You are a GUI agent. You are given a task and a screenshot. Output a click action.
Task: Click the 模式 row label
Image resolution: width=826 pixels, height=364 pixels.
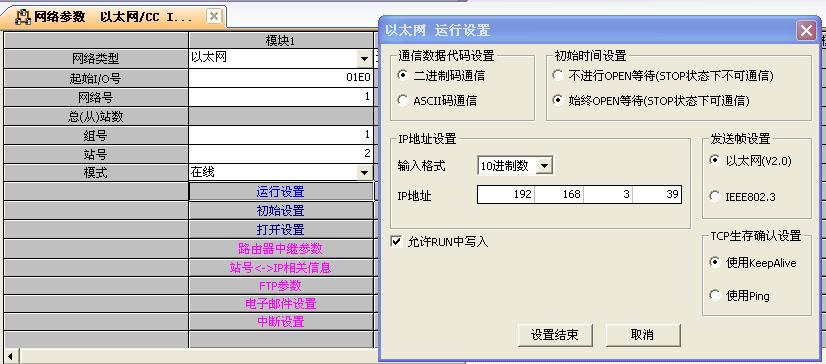(x=95, y=172)
